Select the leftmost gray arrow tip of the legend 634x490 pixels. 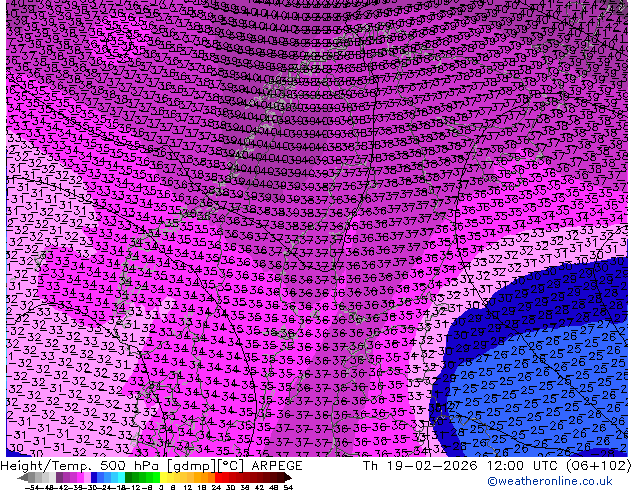click(x=22, y=478)
